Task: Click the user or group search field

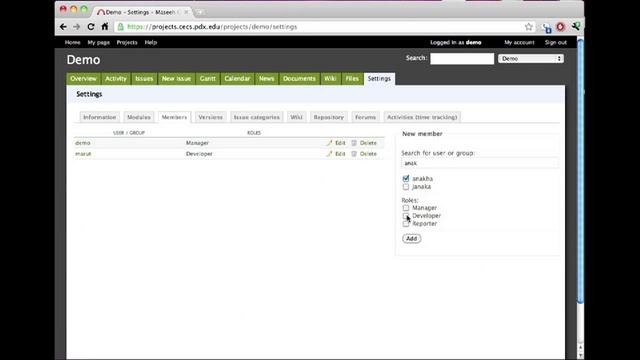Action: point(480,163)
